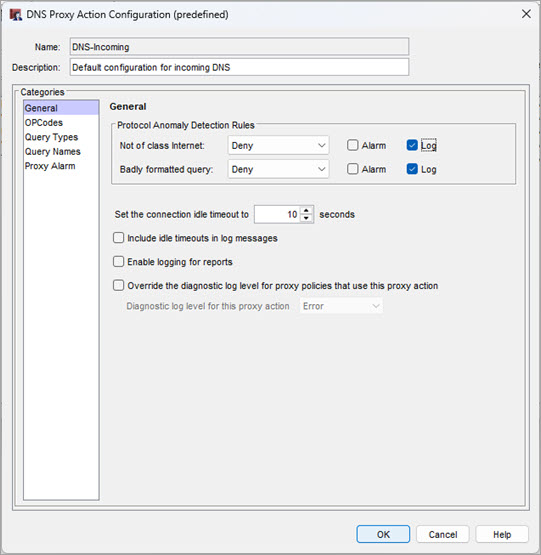Click the Name field showing DNS-Incoming
The height and width of the screenshot is (555, 541).
[239, 47]
